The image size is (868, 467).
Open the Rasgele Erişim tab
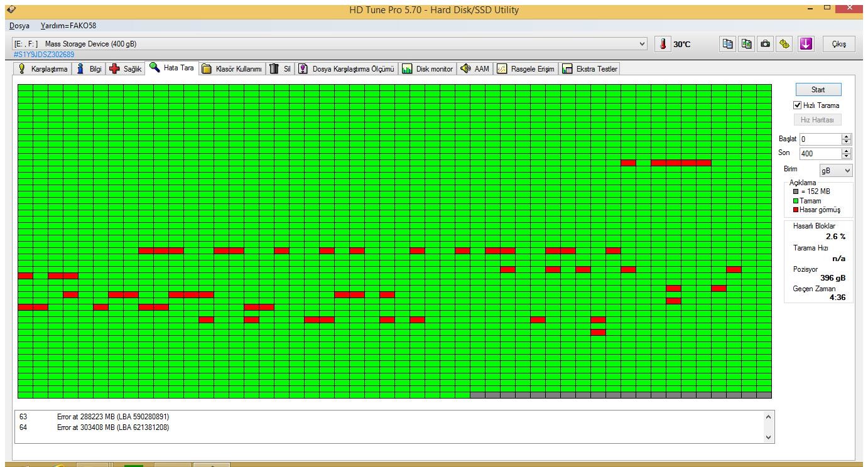click(526, 69)
